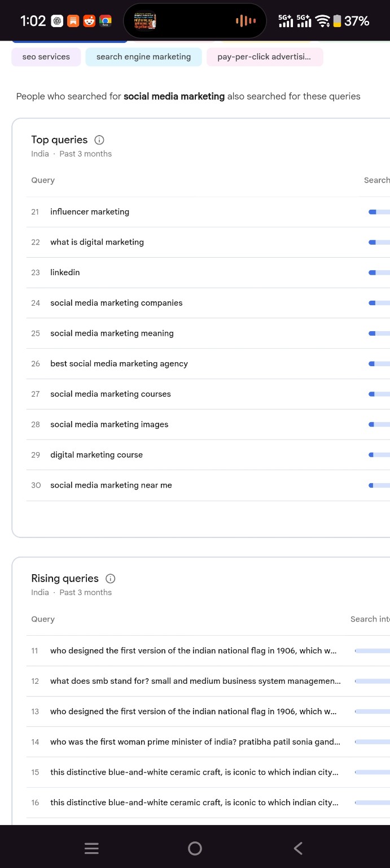Open ChatGPT notification icon in status bar
The height and width of the screenshot is (868, 390).
tap(57, 21)
